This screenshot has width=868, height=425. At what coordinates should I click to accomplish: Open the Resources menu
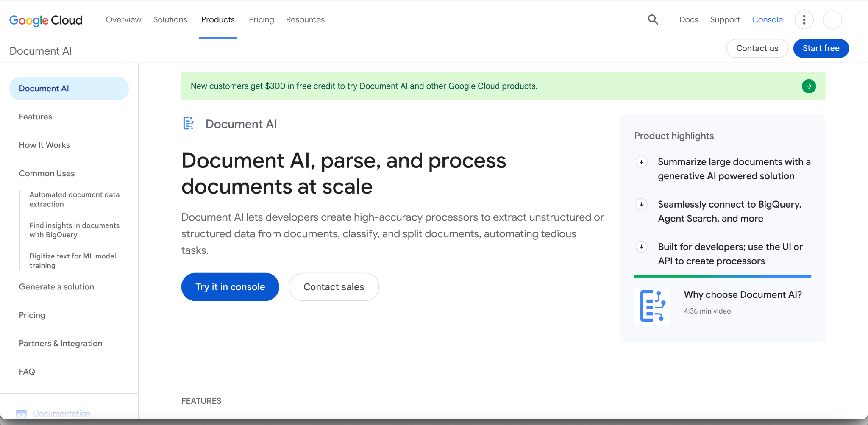pos(305,20)
